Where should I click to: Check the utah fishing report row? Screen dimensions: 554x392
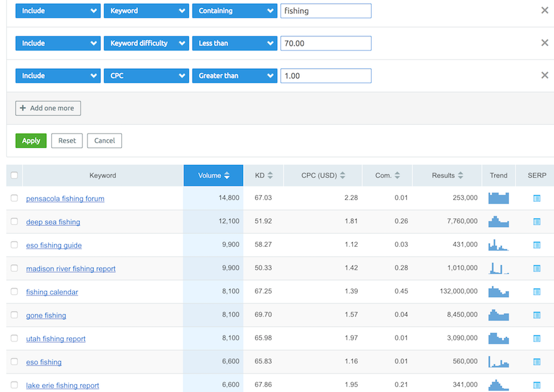click(x=14, y=338)
